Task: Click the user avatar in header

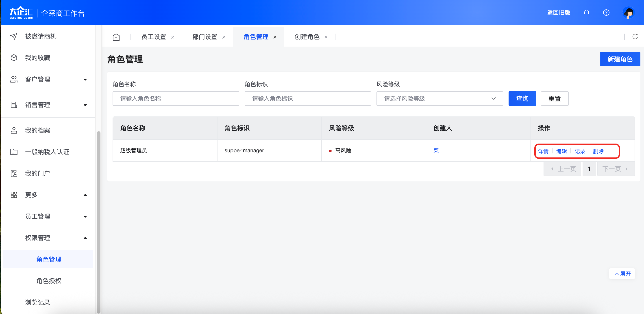Action: pyautogui.click(x=628, y=13)
